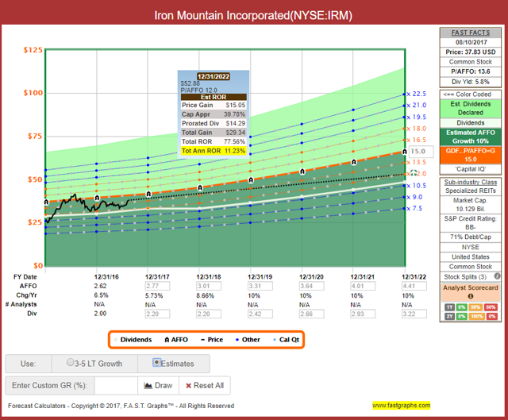Click the AFFO marker at 12/31/20 on chart
The width and height of the screenshot is (508, 420).
[302, 171]
